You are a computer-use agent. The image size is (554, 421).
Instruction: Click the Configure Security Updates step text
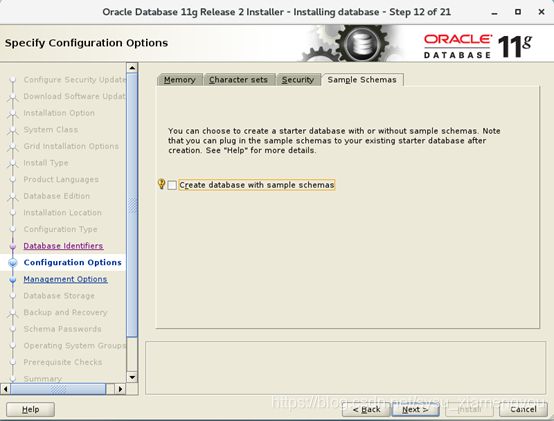click(74, 80)
